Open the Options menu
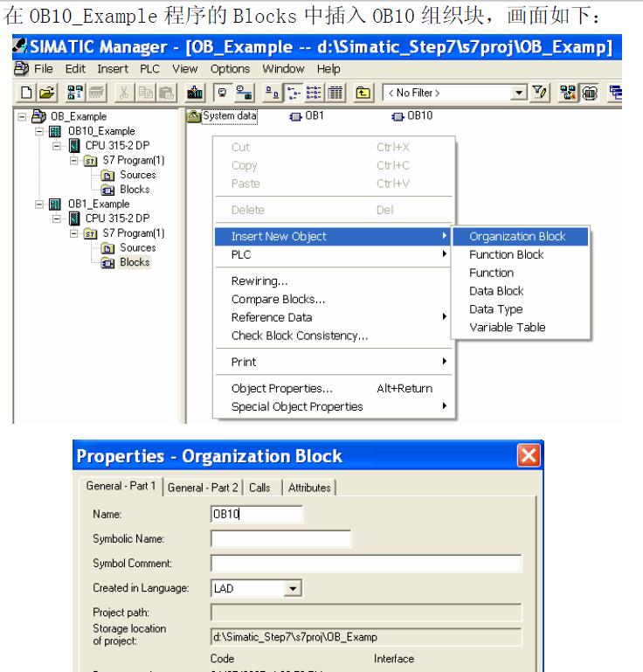This screenshot has height=672, width=643. pos(230,68)
